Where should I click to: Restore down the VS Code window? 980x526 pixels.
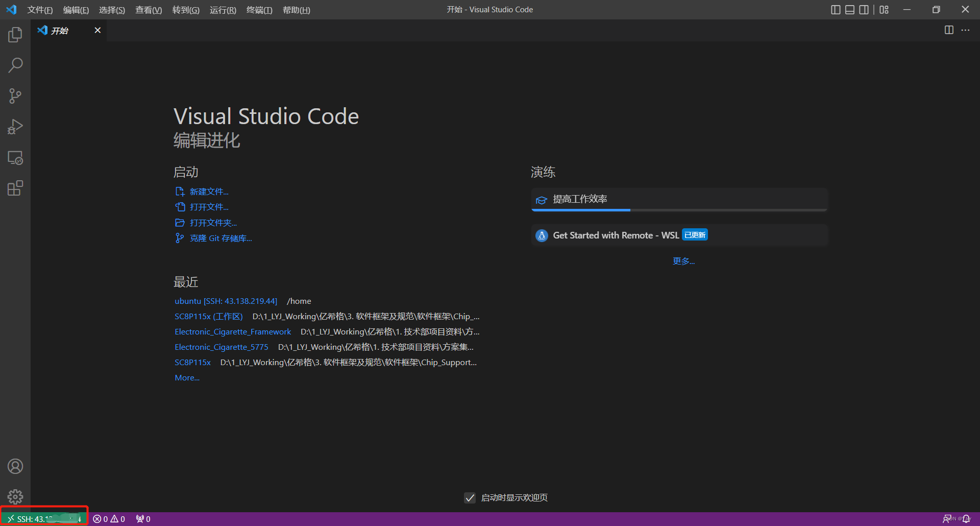936,10
